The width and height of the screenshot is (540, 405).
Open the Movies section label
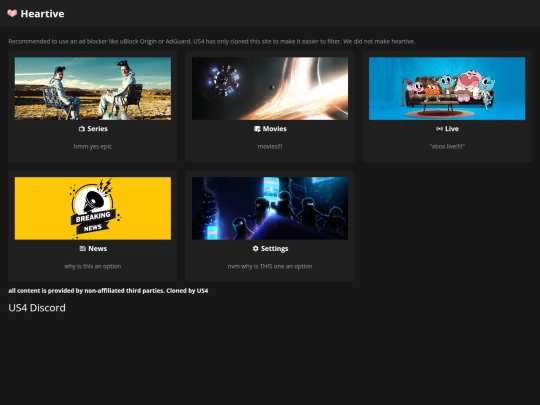pyautogui.click(x=274, y=129)
